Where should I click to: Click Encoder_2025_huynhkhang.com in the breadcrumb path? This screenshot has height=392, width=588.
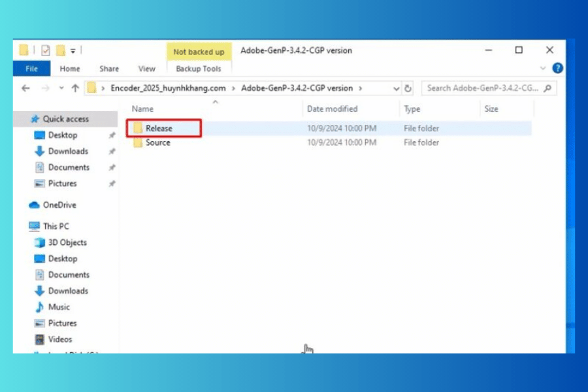[168, 88]
